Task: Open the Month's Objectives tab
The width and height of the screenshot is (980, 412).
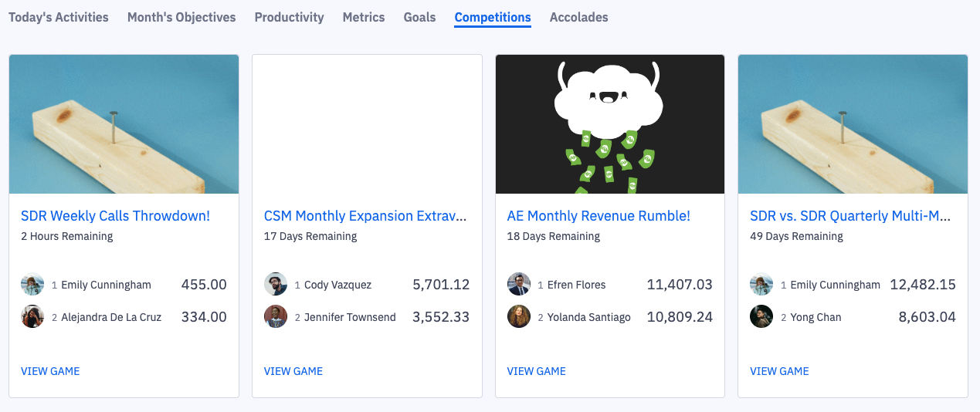Action: (x=181, y=17)
